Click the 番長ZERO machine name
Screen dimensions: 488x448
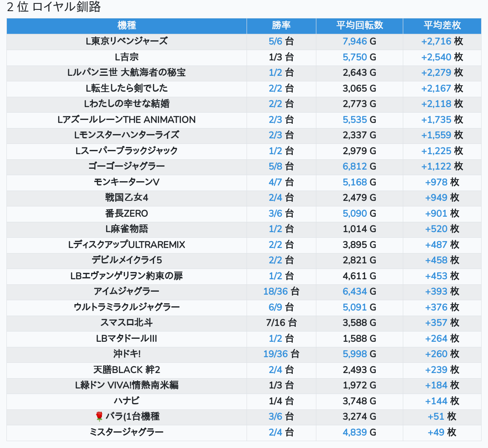(x=127, y=214)
